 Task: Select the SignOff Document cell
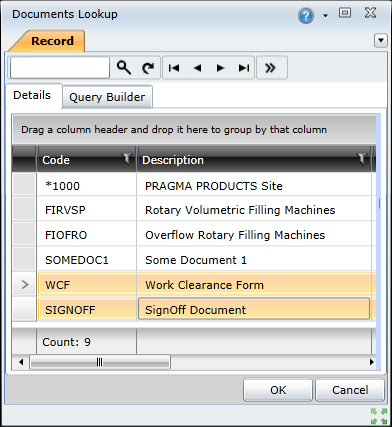254,310
